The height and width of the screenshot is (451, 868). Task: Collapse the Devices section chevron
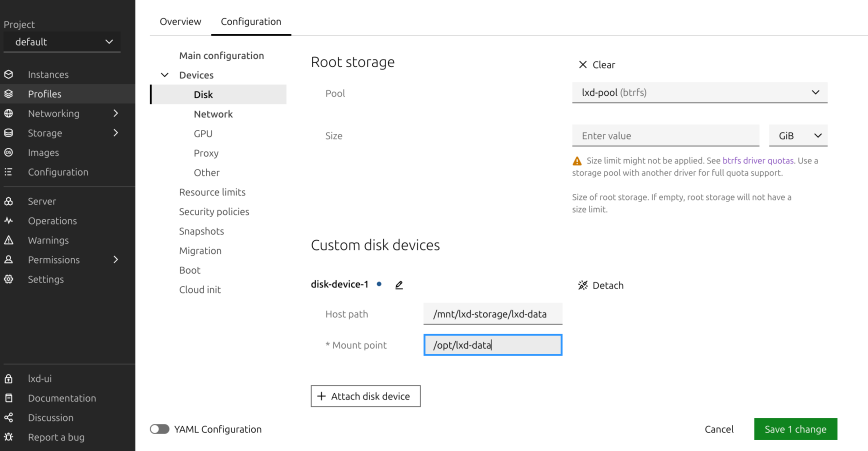pos(165,75)
